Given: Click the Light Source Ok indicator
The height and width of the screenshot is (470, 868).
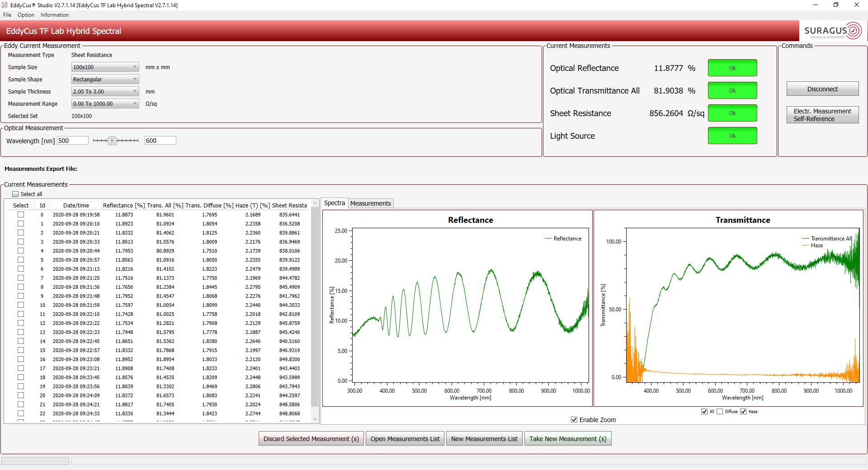Looking at the screenshot, I should [732, 136].
